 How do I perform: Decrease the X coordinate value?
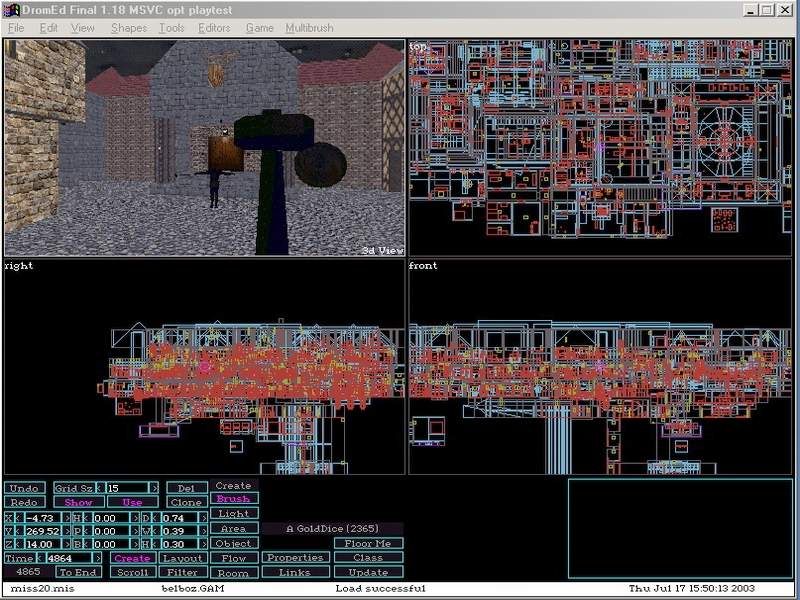(19, 518)
